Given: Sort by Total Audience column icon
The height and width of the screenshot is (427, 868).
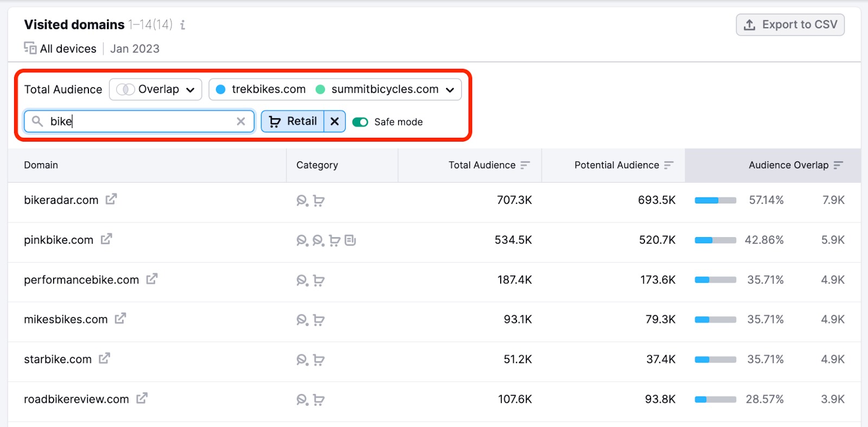Looking at the screenshot, I should 525,165.
